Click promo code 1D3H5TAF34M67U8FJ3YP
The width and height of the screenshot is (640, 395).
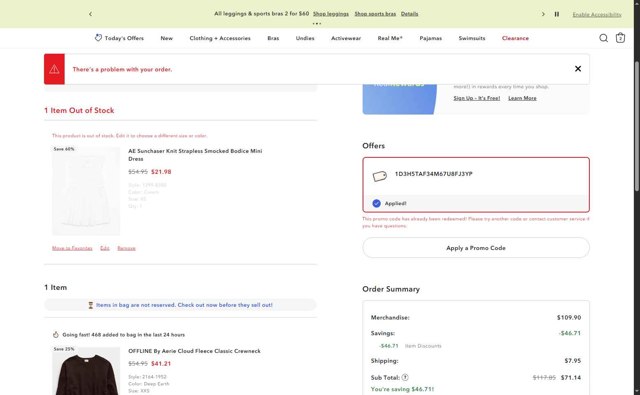pyautogui.click(x=433, y=174)
